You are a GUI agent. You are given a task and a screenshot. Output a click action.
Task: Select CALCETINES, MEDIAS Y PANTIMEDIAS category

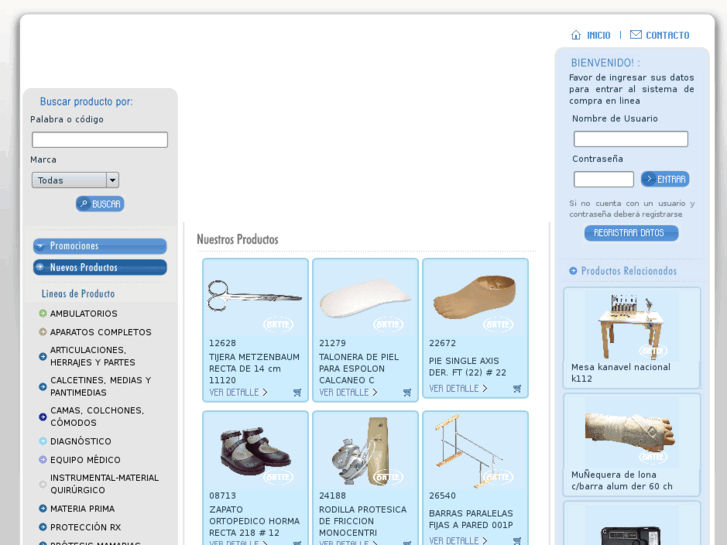click(101, 386)
